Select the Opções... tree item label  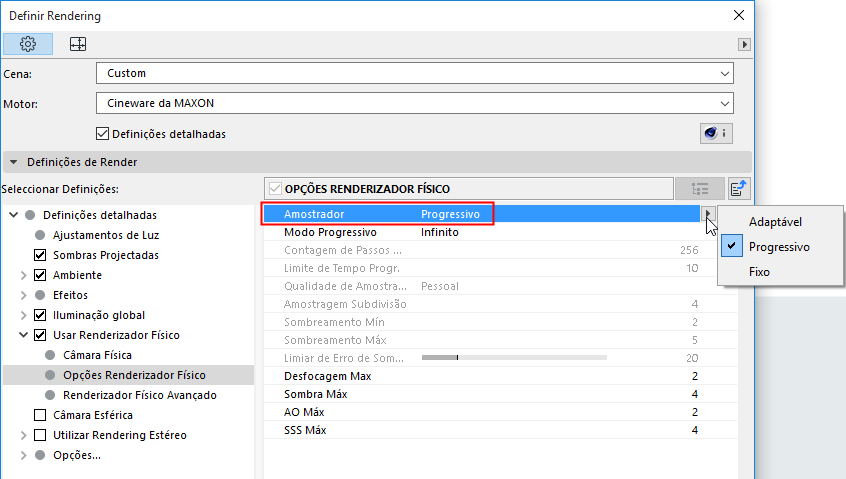[x=77, y=455]
